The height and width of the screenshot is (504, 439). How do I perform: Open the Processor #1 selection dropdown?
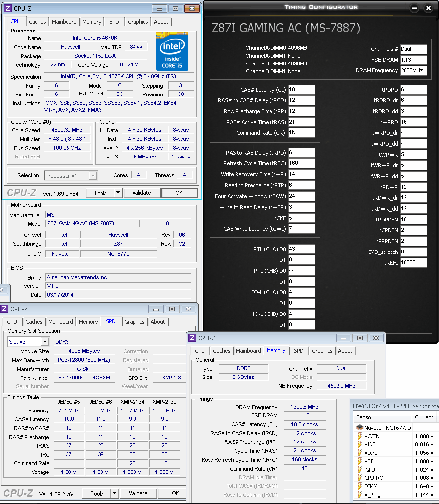[x=93, y=176]
